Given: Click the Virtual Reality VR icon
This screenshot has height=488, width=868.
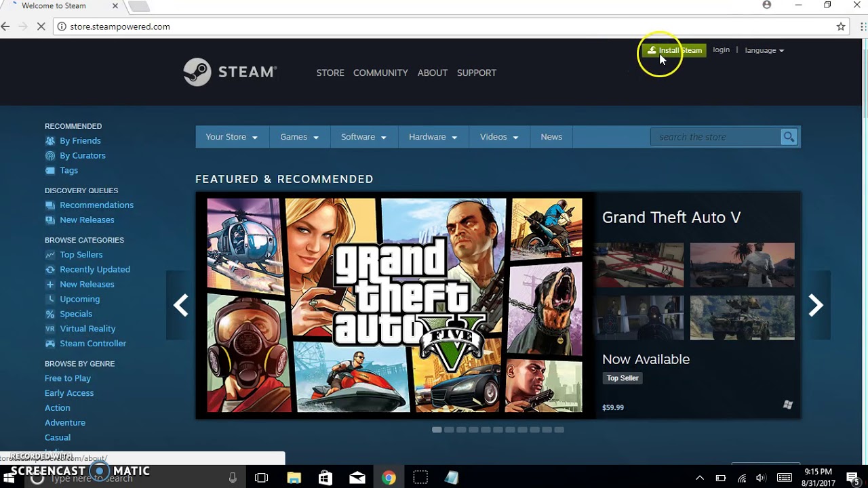Looking at the screenshot, I should click(x=50, y=329).
